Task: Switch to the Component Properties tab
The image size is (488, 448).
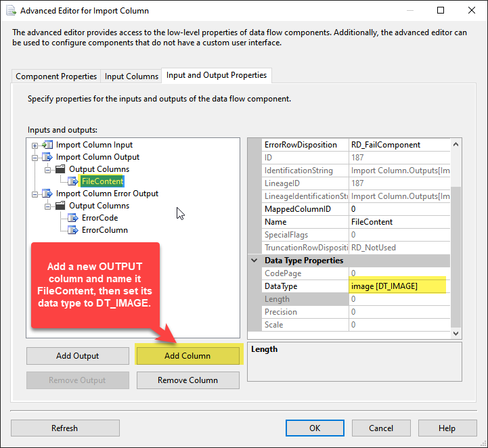Action: coord(57,76)
